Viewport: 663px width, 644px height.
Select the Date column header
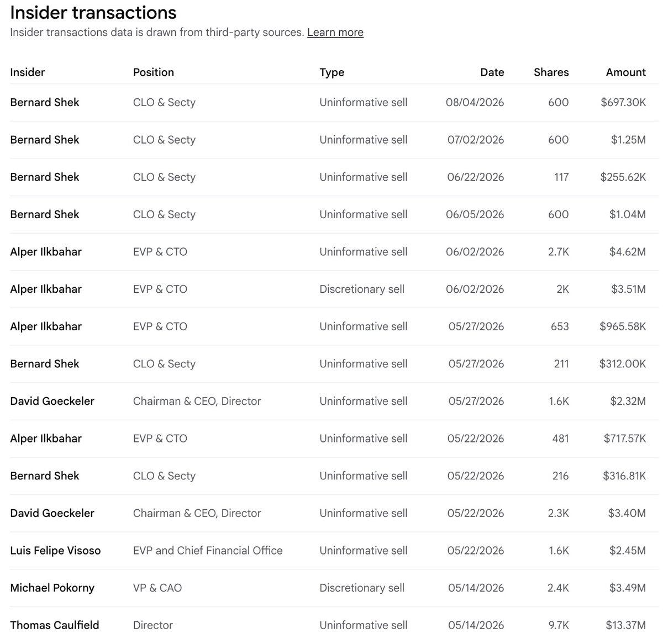[x=492, y=72]
